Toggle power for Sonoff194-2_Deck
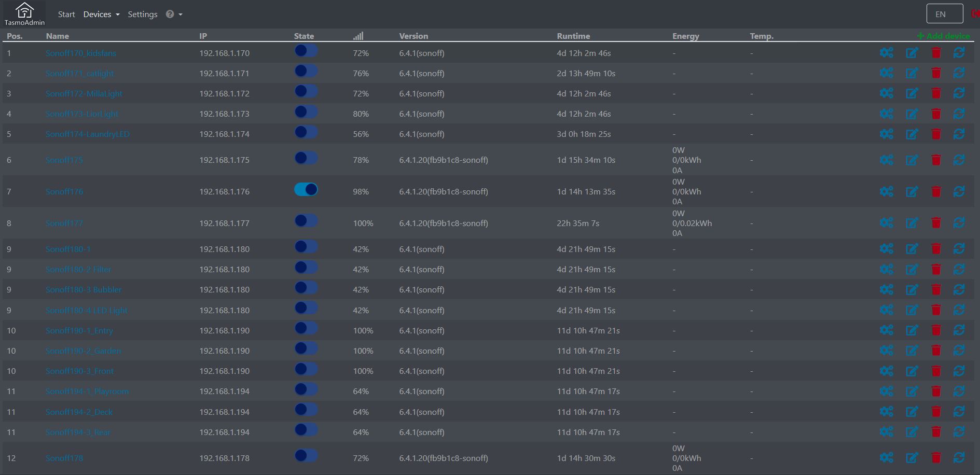This screenshot has height=475, width=980. [x=306, y=410]
